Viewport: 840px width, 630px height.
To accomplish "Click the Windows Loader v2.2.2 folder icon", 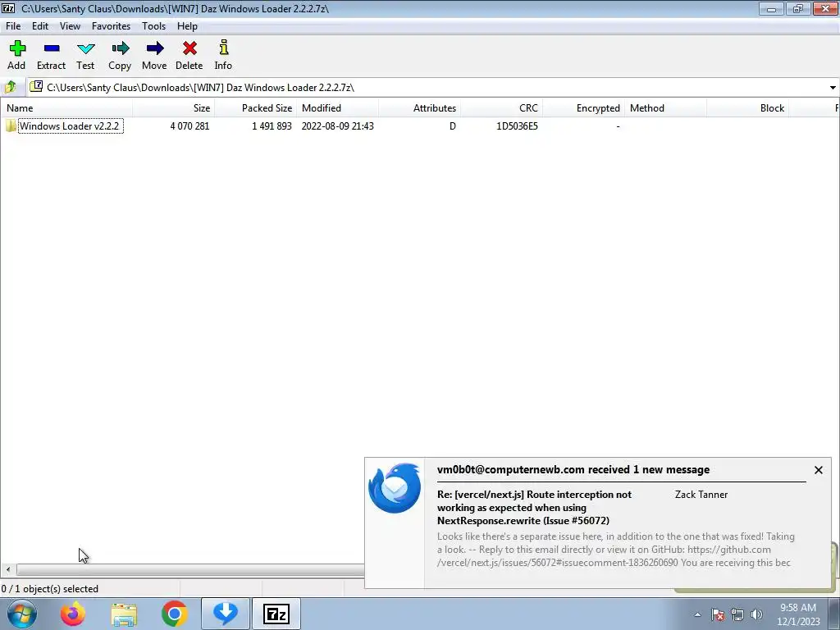I will point(11,126).
